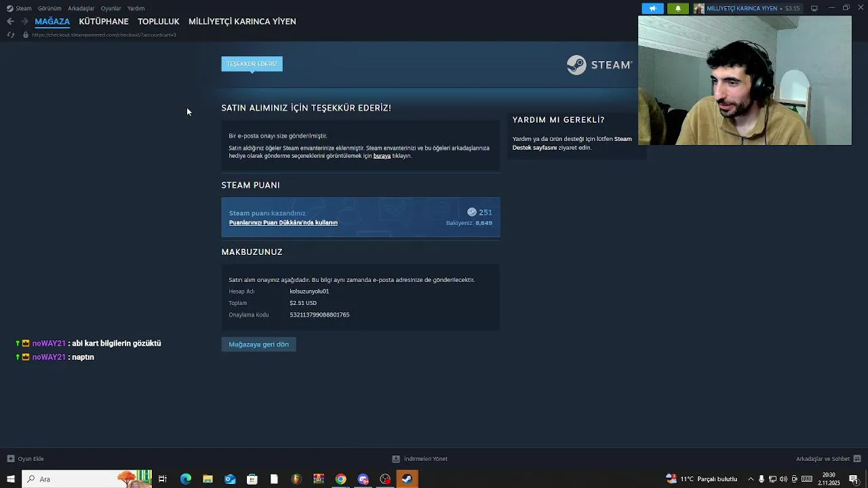Click the plus icon for Oyun Ekle
This screenshot has height=488, width=868.
click(10, 459)
